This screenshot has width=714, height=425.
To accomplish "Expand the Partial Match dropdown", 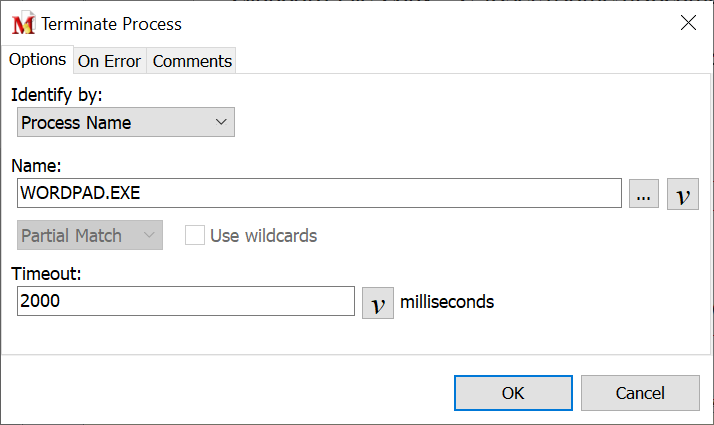I will [x=90, y=236].
